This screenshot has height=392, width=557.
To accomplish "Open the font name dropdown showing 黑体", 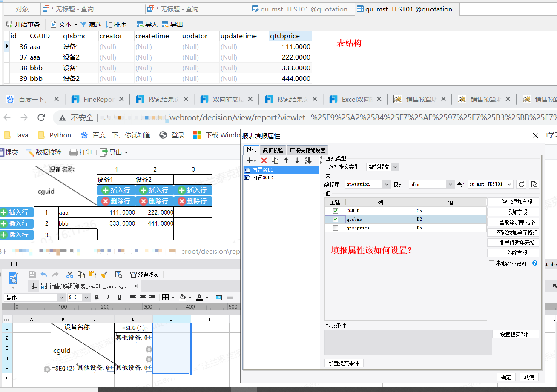I will (x=61, y=297).
